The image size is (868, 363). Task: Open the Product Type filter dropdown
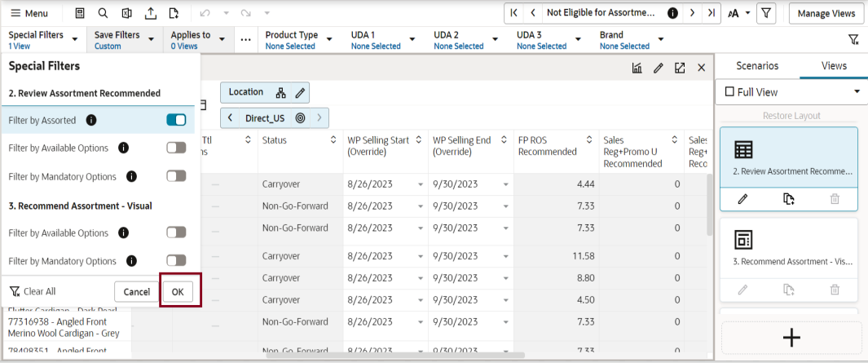[x=329, y=39]
